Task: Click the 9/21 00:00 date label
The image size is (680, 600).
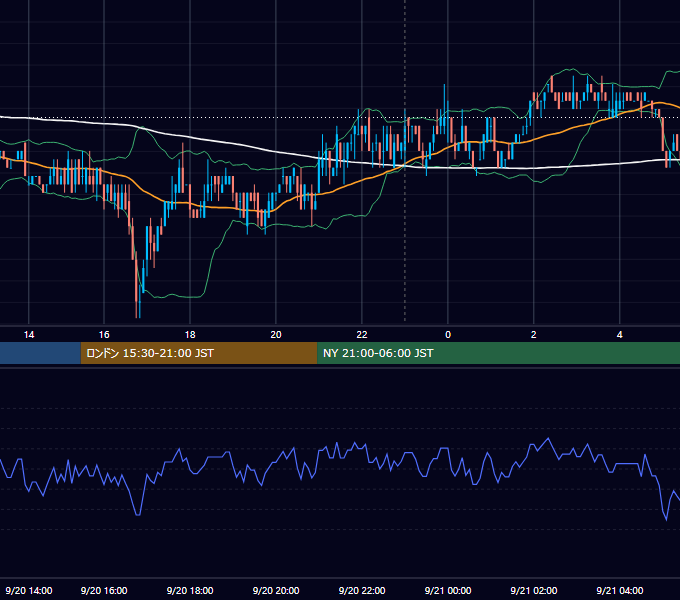Action: 448,590
